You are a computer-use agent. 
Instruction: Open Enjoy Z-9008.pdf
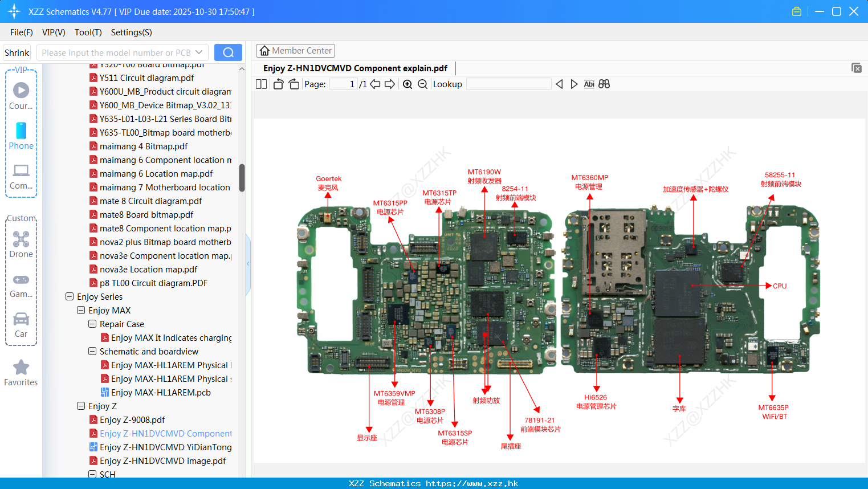(x=132, y=419)
